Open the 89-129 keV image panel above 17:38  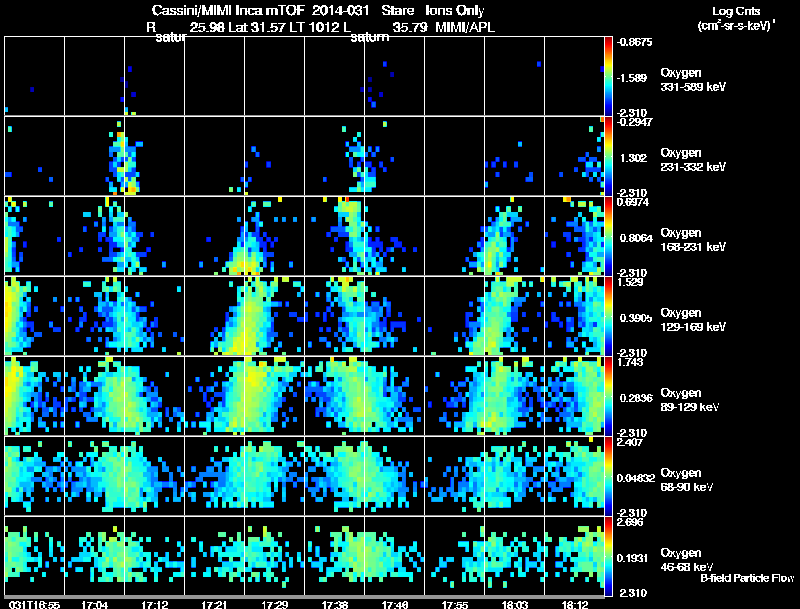(x=335, y=396)
